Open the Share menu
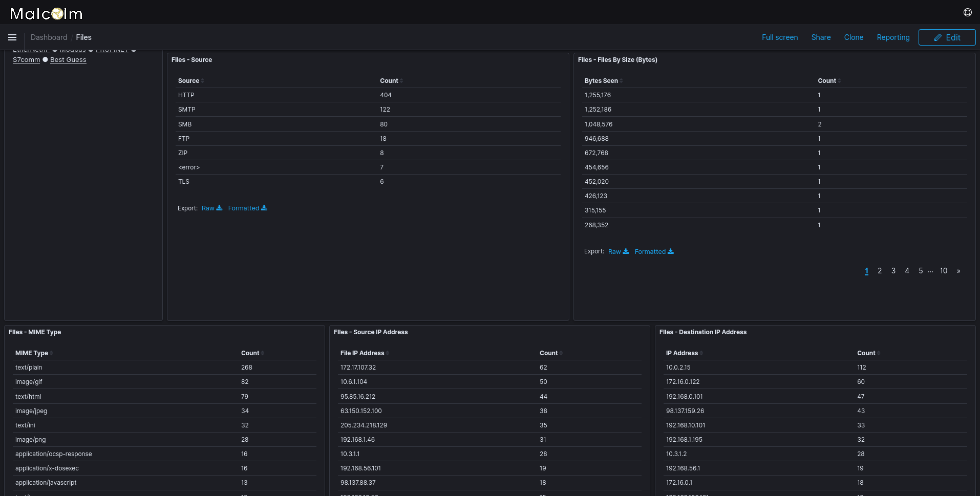Image resolution: width=980 pixels, height=496 pixels. (821, 37)
